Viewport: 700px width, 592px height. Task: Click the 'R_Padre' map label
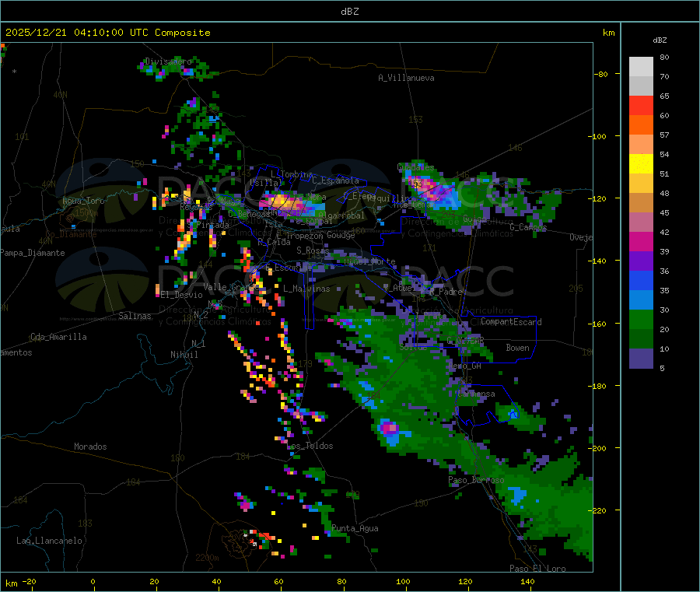pos(446,292)
